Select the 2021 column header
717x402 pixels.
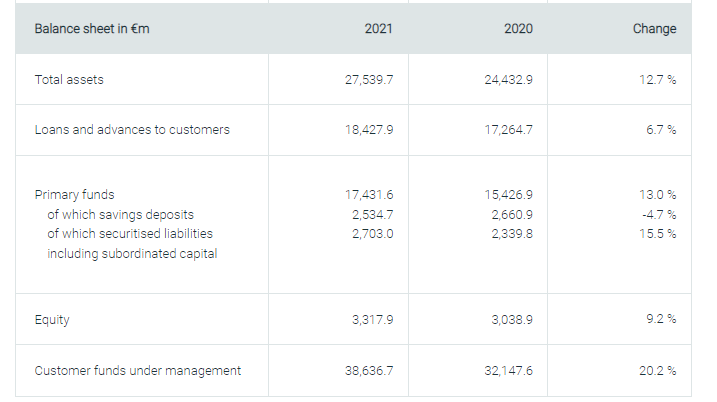380,29
